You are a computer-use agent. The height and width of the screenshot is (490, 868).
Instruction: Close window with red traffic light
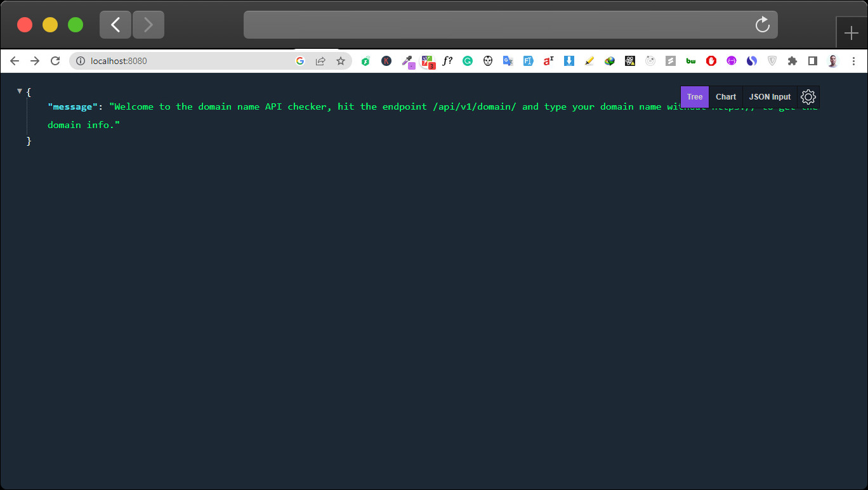(25, 25)
